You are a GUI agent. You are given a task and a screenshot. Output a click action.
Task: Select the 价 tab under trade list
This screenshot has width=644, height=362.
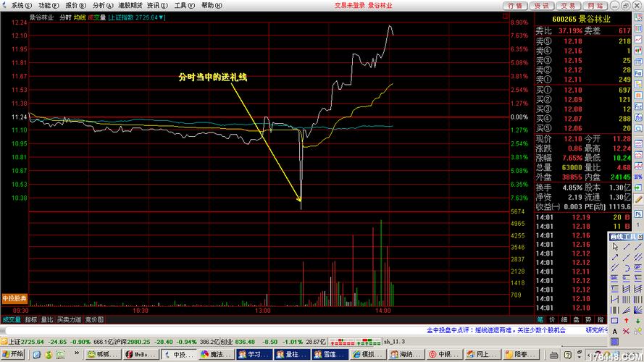pos(552,319)
